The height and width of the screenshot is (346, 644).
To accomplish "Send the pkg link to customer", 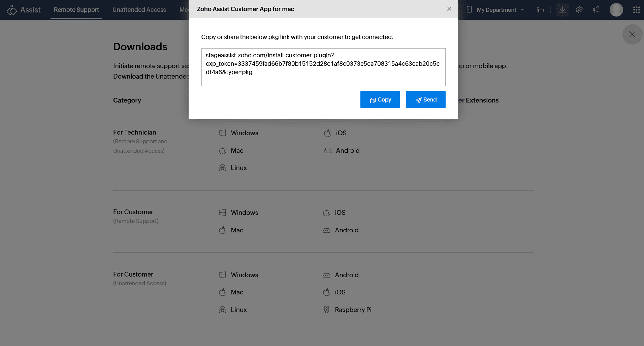I will [426, 99].
